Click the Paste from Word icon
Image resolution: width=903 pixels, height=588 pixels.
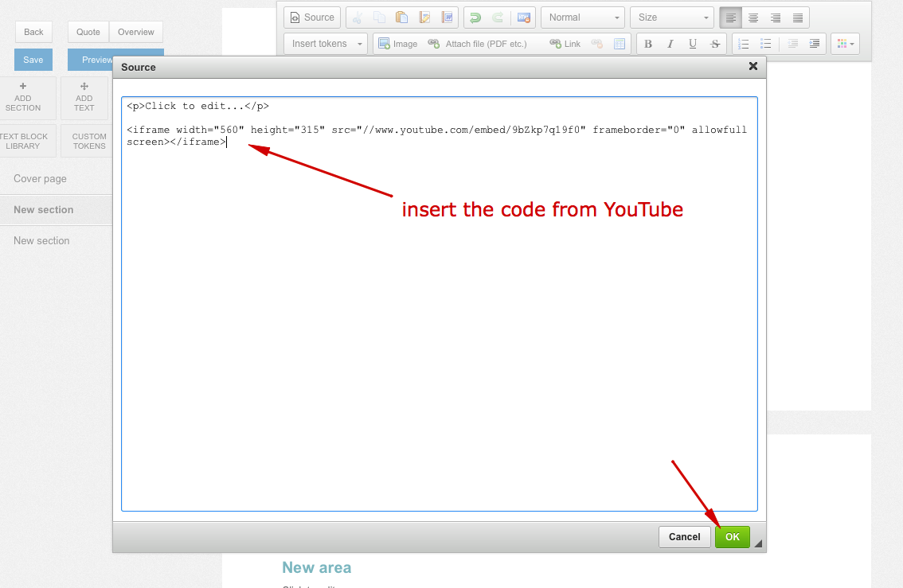[448, 18]
